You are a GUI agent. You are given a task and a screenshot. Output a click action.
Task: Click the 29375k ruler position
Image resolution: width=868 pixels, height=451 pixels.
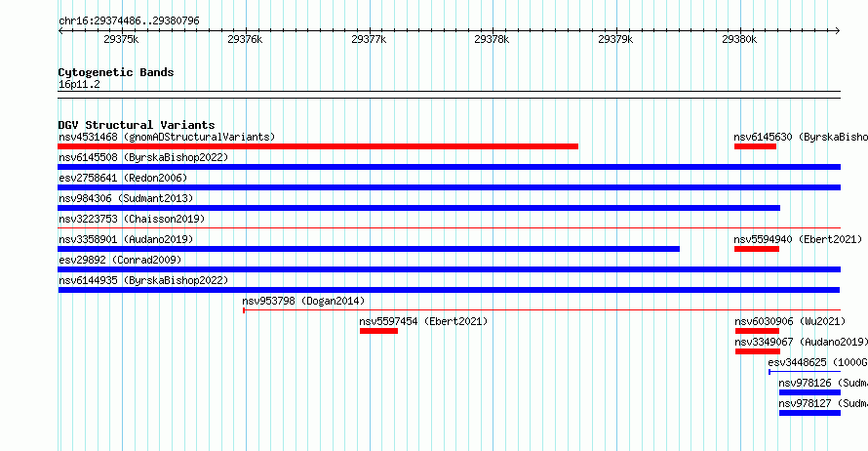121,39
